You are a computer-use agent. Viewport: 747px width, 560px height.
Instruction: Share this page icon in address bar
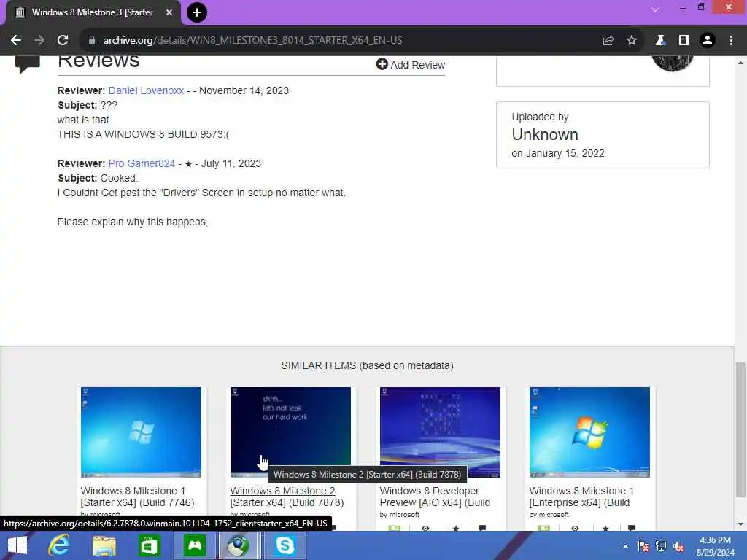click(608, 41)
